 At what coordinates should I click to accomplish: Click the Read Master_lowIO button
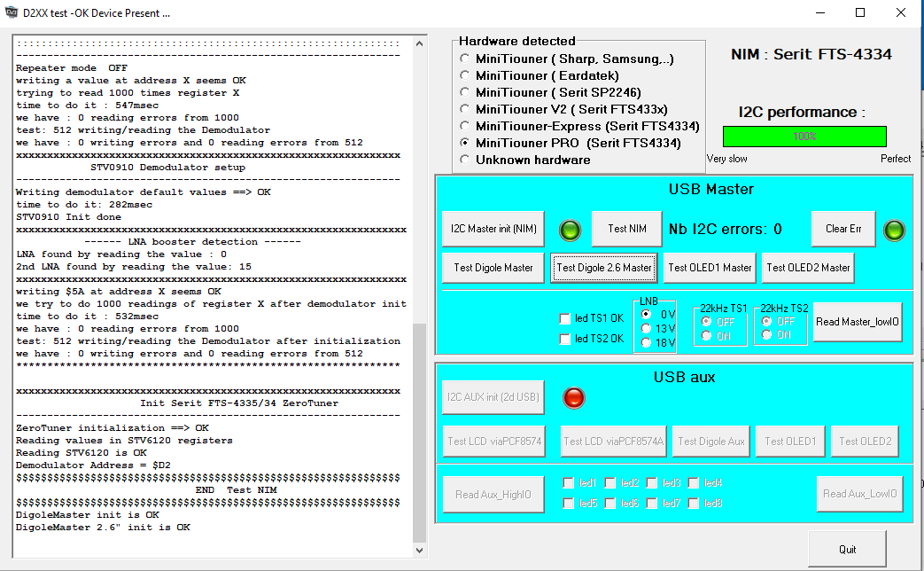tap(858, 322)
